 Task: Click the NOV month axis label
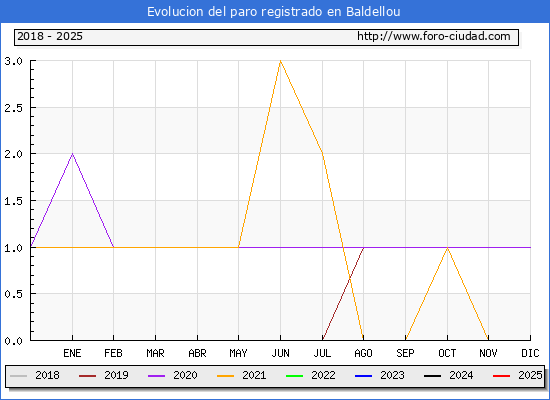tap(488, 353)
